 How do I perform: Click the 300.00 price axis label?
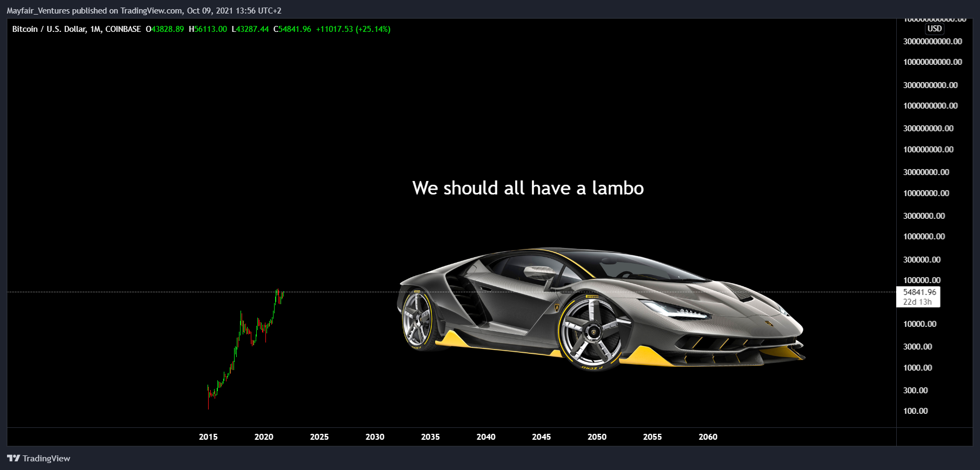pos(915,390)
